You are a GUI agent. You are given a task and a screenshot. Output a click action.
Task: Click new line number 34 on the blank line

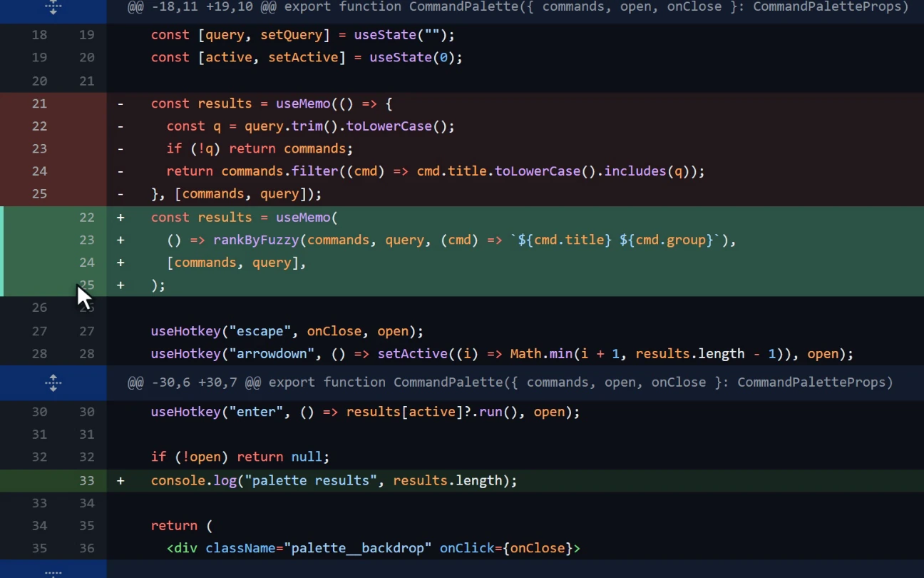point(87,503)
